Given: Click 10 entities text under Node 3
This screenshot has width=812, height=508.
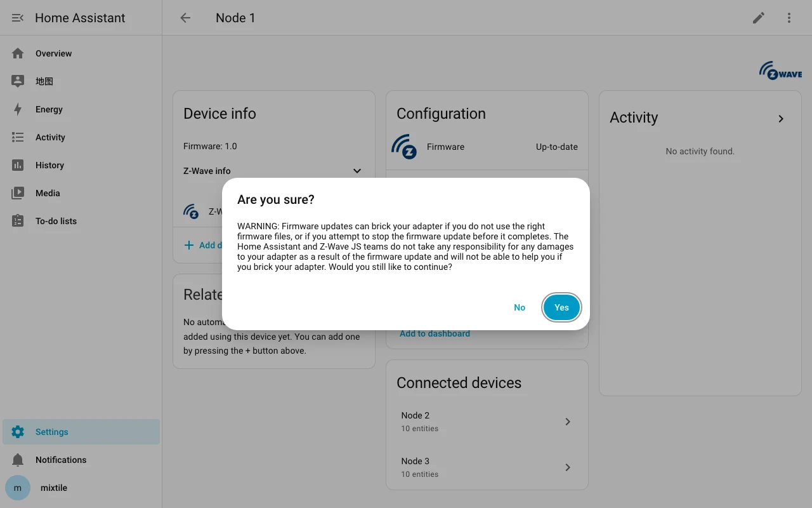Looking at the screenshot, I should [x=419, y=474].
